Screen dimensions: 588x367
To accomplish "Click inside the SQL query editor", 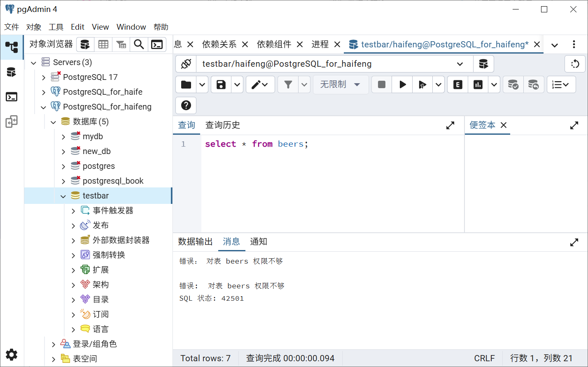I will (x=329, y=185).
